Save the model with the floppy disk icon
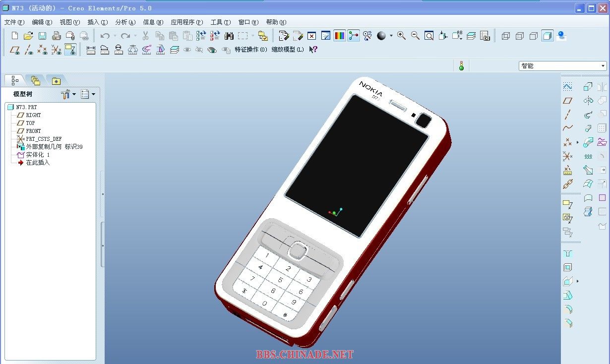The image size is (610, 364). click(x=42, y=36)
